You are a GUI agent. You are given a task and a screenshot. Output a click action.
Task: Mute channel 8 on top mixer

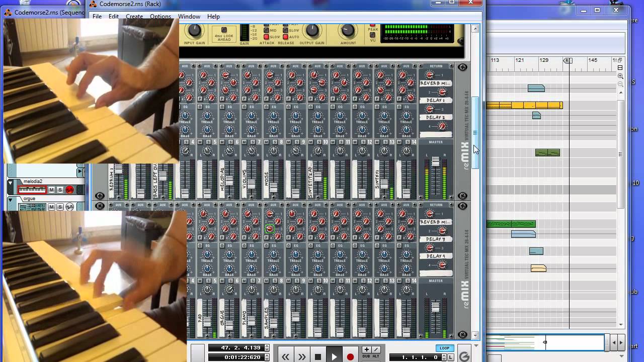pyautogui.click(x=267, y=142)
